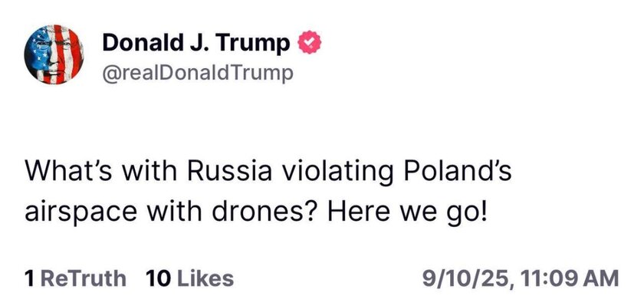Click the red verified checkmark badge

tap(309, 42)
